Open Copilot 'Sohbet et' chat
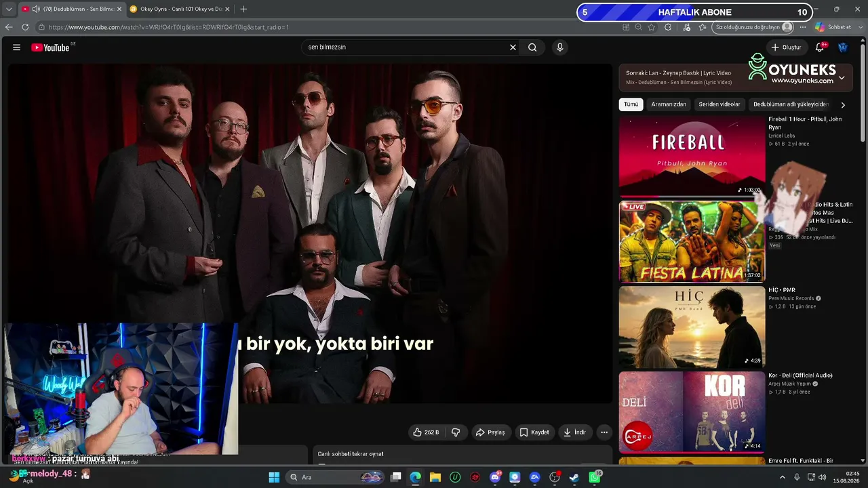 click(x=833, y=27)
